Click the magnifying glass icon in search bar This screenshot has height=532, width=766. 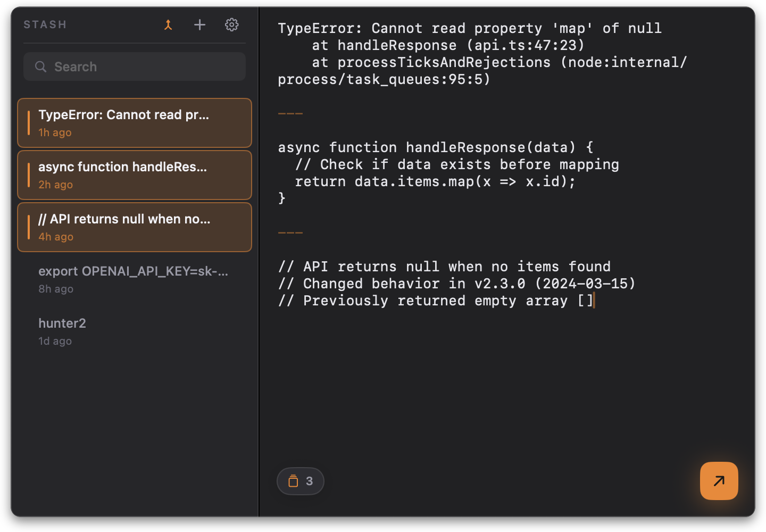click(x=41, y=66)
